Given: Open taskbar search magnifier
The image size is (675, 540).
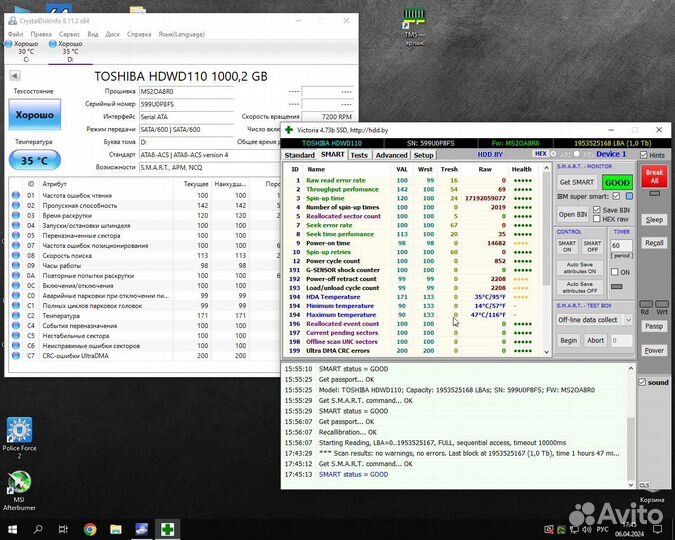Looking at the screenshot, I should point(38,529).
